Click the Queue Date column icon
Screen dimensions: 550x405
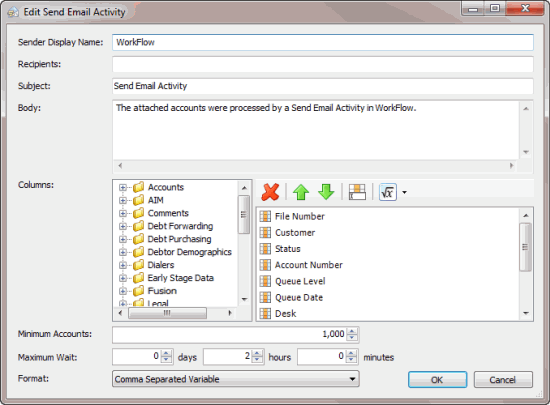click(265, 297)
